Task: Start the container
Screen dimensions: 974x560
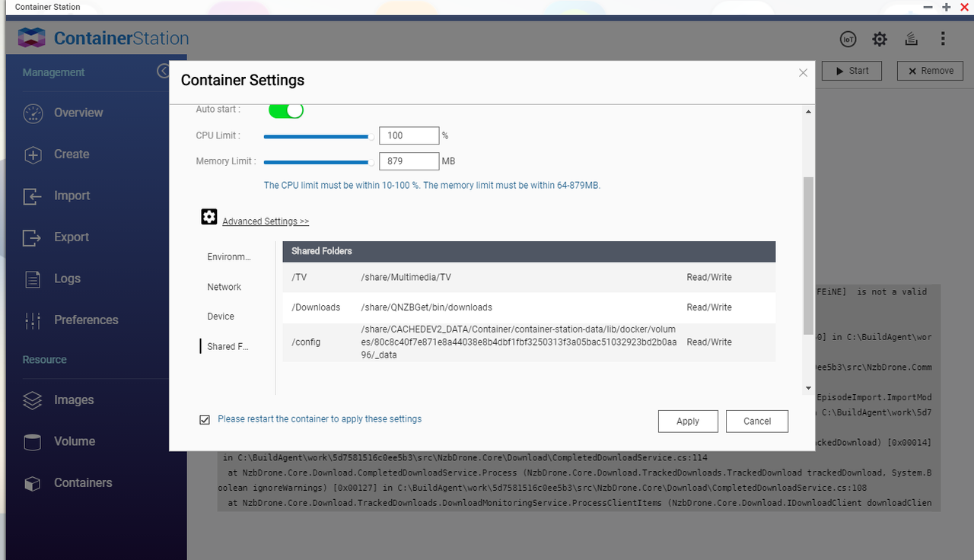Action: coord(851,70)
